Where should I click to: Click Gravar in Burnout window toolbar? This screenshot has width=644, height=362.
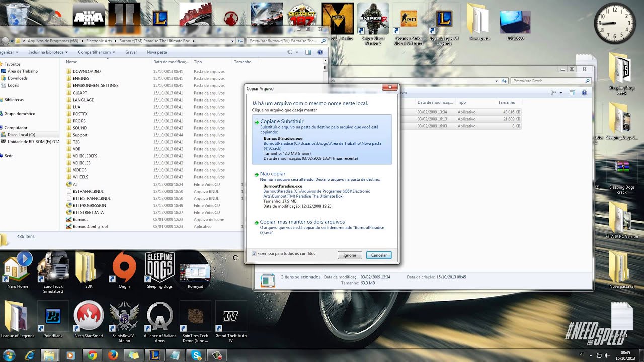coord(131,52)
